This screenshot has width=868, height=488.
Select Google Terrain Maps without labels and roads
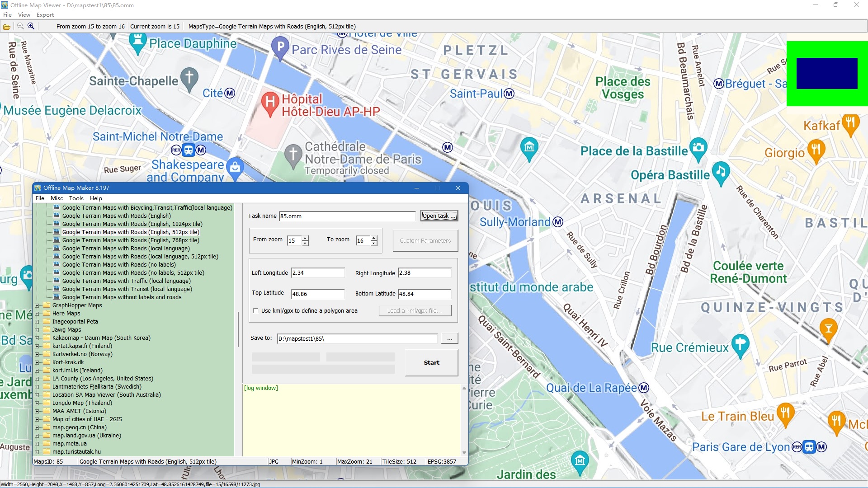coord(122,297)
